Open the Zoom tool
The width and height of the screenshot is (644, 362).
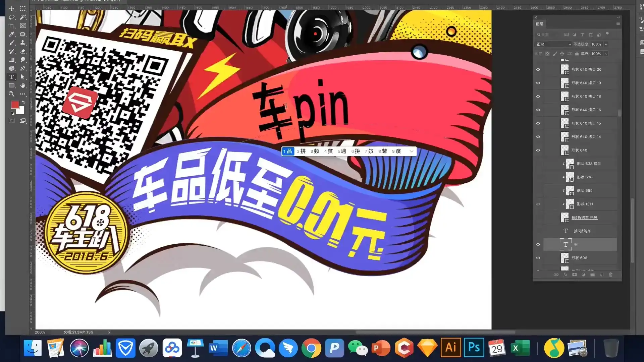coord(12,94)
